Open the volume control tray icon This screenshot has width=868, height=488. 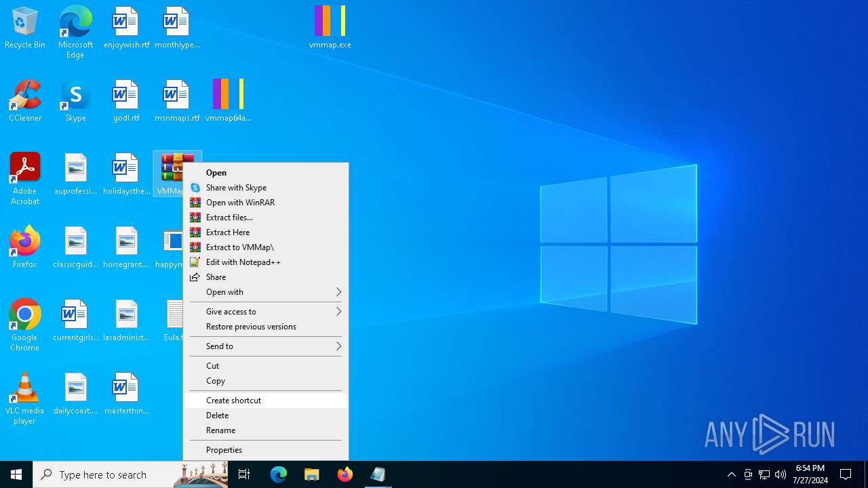[x=781, y=474]
